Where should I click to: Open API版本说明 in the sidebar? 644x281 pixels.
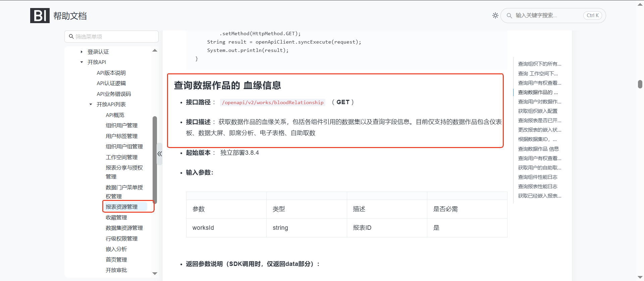pos(111,73)
